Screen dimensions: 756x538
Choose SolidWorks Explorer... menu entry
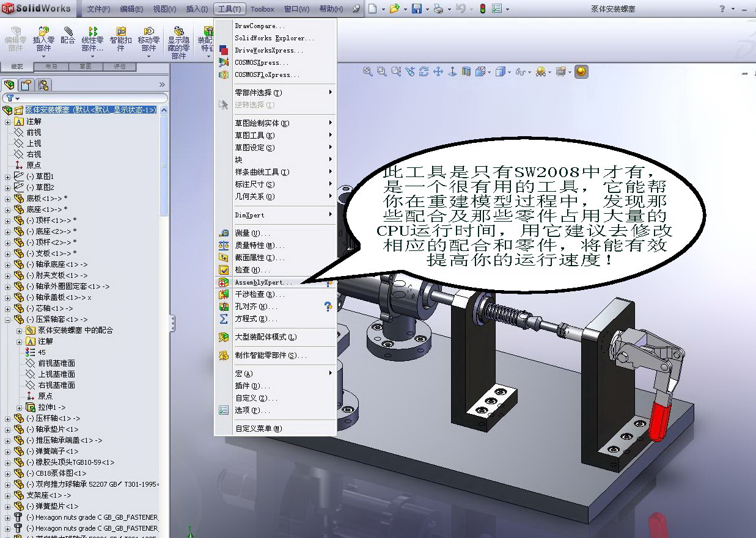(x=275, y=38)
